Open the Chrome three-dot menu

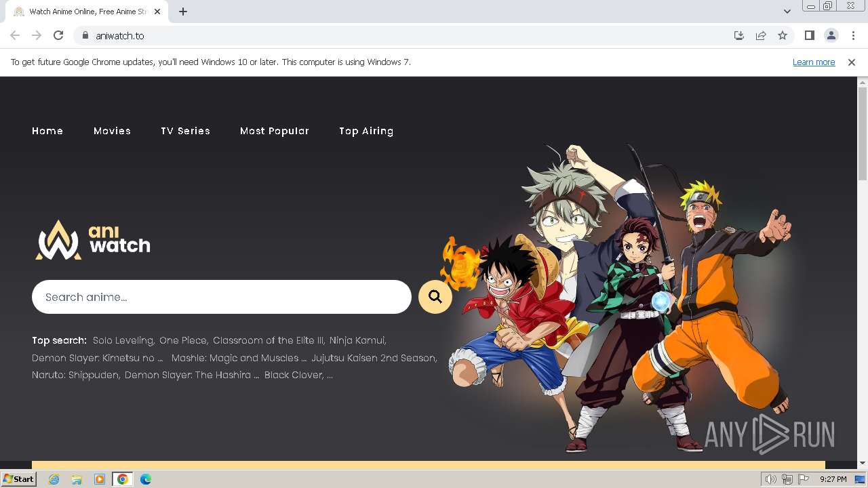pos(853,35)
